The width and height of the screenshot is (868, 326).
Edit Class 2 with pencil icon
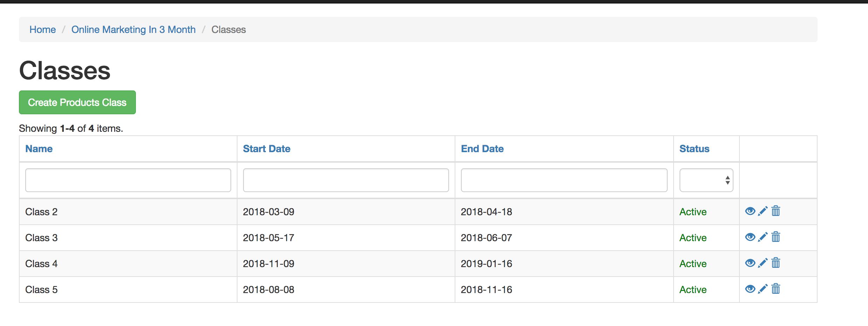(x=763, y=211)
